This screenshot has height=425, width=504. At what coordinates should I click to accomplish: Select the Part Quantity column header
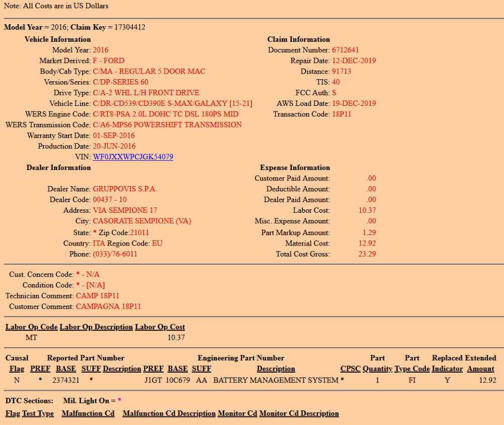coord(377,369)
